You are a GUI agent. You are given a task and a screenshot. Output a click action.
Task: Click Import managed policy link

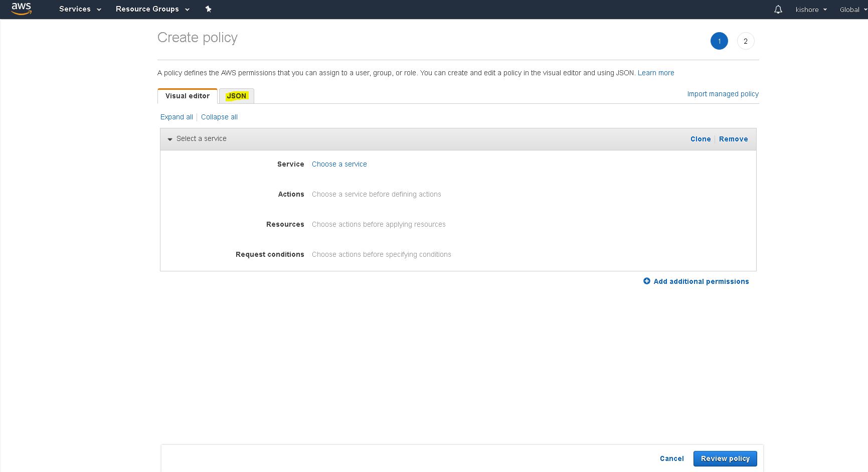(723, 94)
